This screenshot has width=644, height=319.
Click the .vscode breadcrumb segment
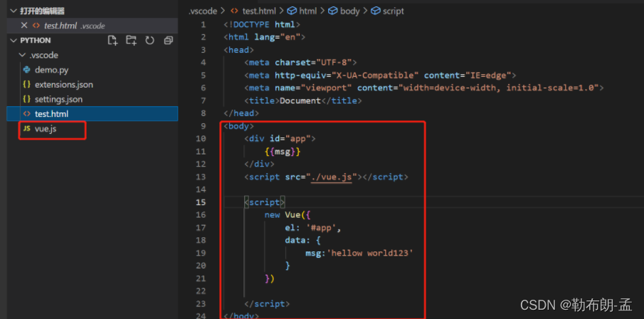pyautogui.click(x=203, y=11)
